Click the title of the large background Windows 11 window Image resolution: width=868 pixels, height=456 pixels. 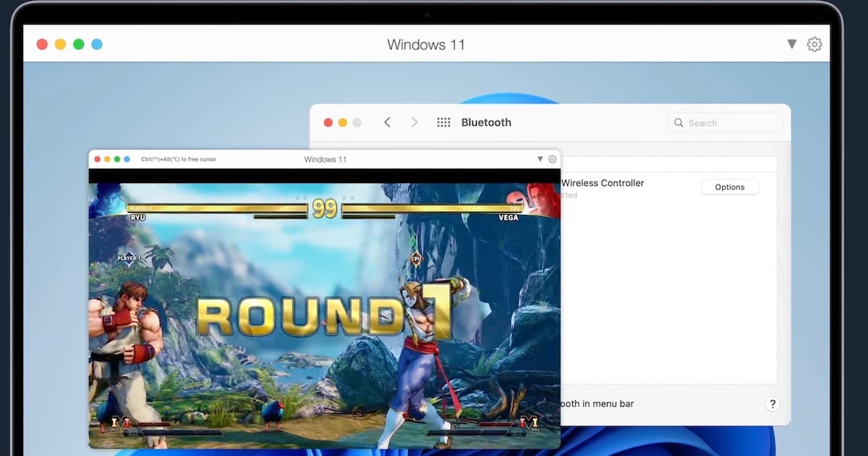point(426,44)
